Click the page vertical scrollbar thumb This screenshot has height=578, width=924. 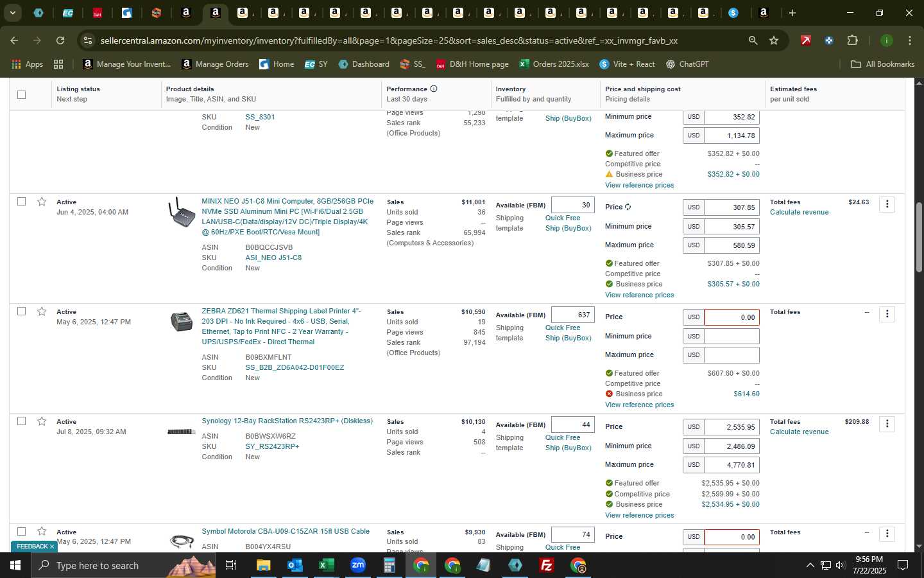point(919,238)
